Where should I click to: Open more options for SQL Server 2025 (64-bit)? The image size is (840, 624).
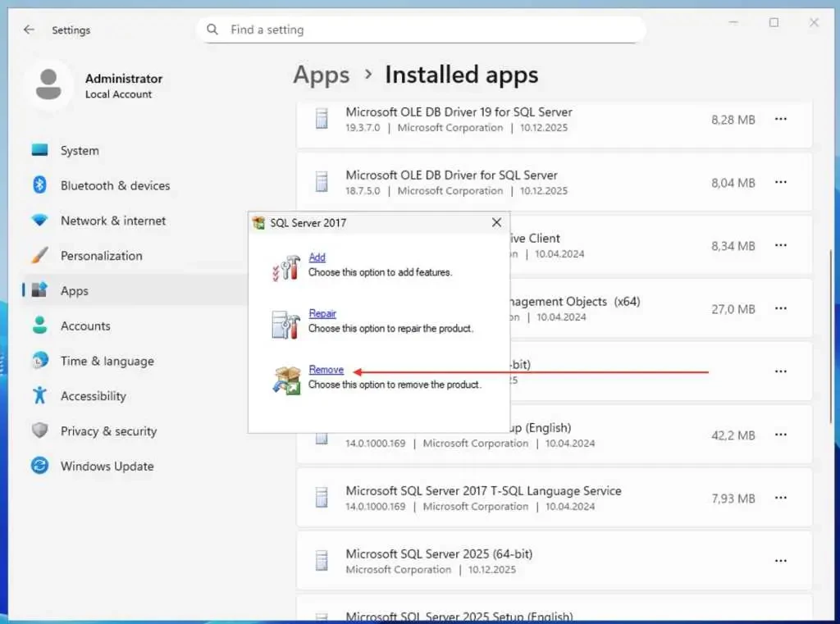point(780,561)
